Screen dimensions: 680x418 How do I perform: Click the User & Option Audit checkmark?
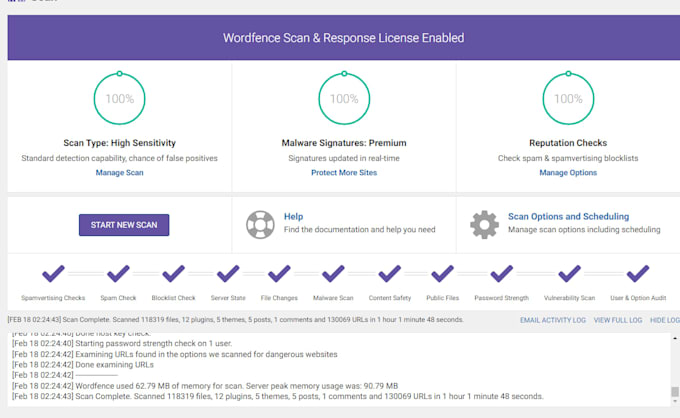click(x=637, y=273)
